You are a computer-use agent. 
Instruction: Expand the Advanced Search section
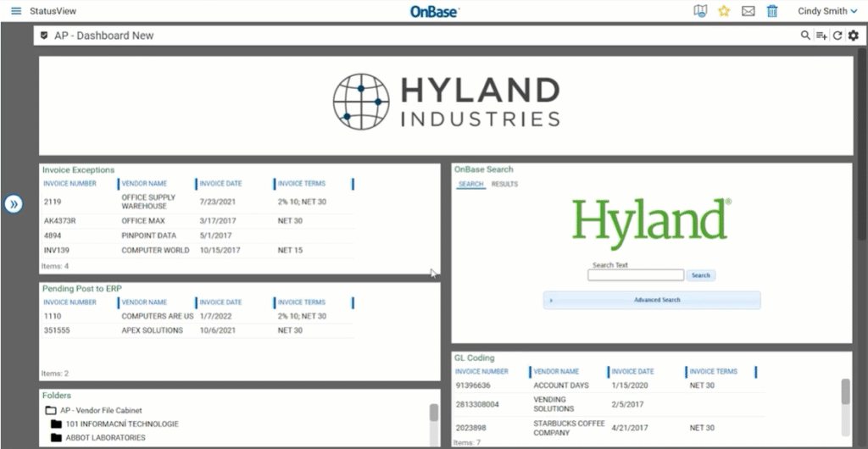[651, 300]
